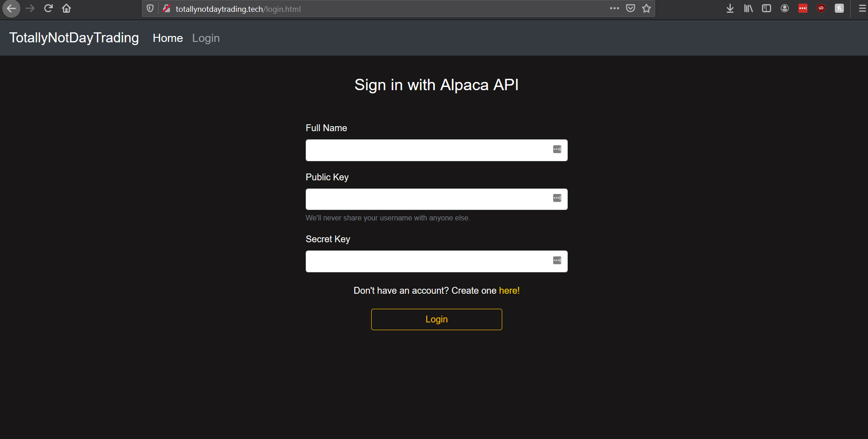Follow the yellow 'here!' create account link
The width and height of the screenshot is (868, 439).
click(509, 291)
